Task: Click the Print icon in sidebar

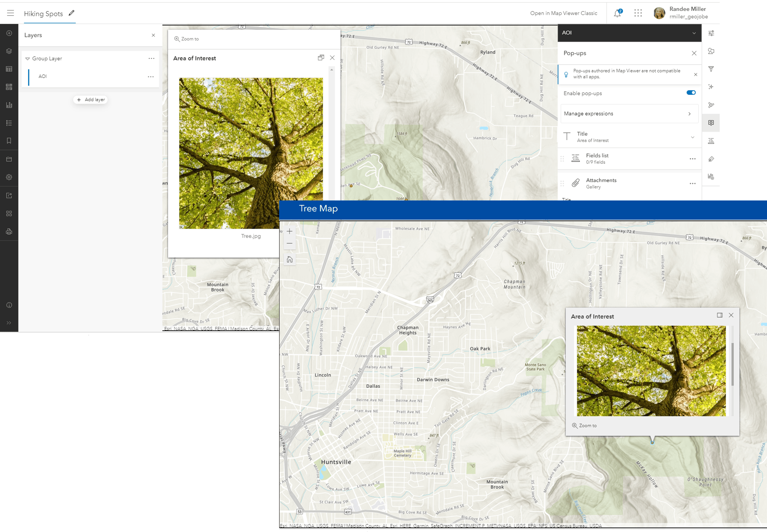Action: pyautogui.click(x=9, y=232)
